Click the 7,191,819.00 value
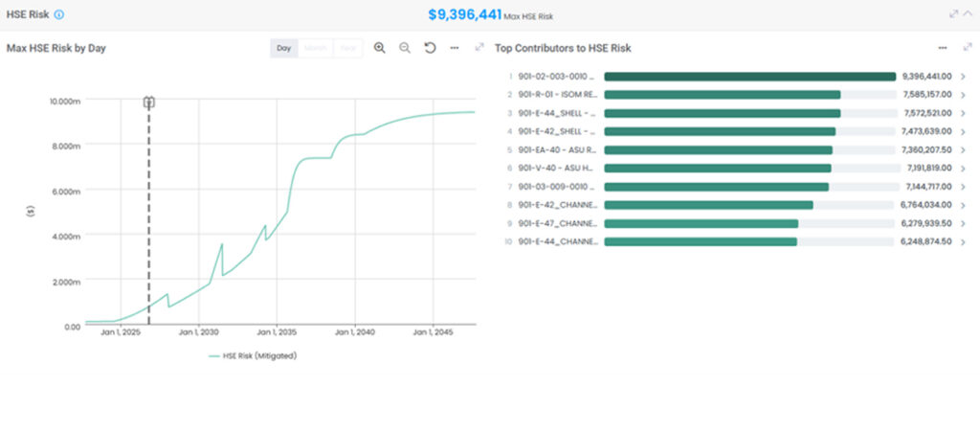The width and height of the screenshot is (980, 432). (929, 169)
